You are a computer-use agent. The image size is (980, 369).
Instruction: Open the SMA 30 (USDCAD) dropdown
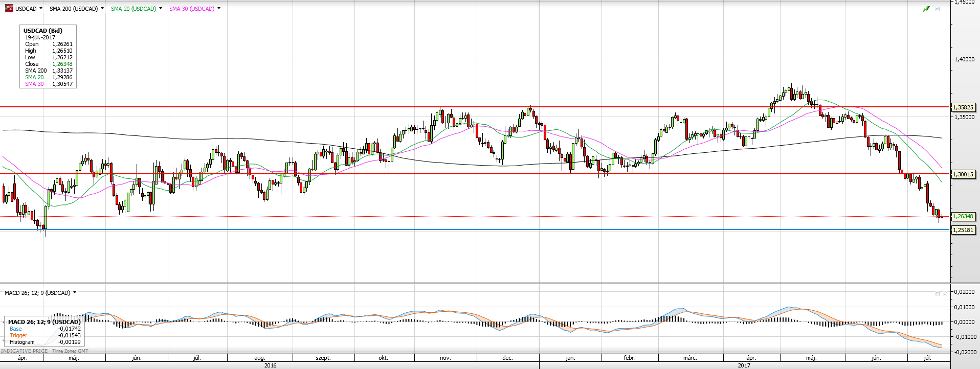[219, 8]
